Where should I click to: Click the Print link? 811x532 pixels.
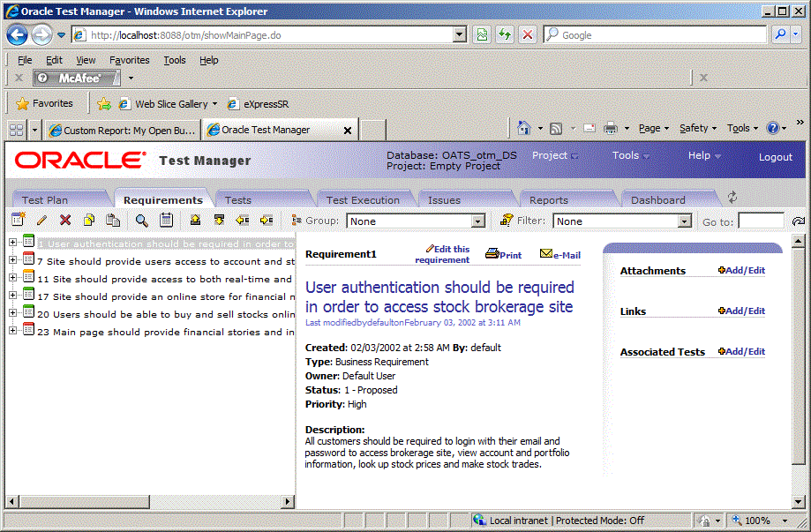(503, 254)
